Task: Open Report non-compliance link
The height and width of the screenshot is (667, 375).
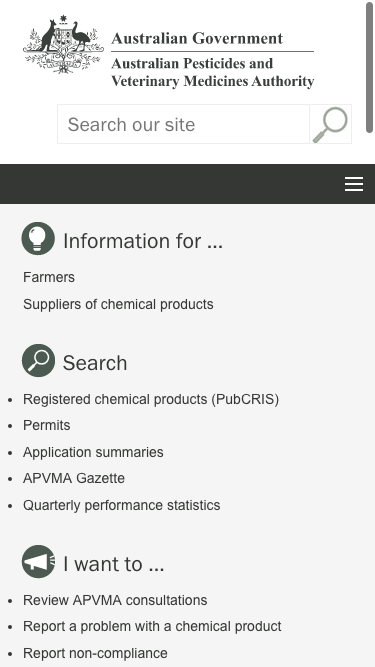Action: pyautogui.click(x=95, y=653)
